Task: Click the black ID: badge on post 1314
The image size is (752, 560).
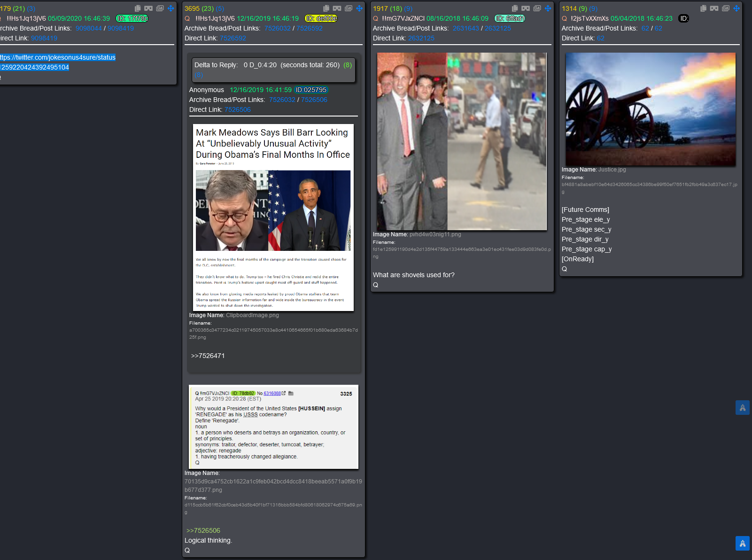Action: 684,18
